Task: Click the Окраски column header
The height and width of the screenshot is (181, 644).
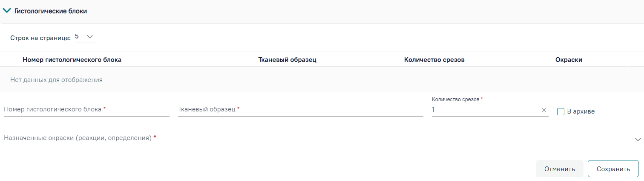Action: [x=569, y=60]
